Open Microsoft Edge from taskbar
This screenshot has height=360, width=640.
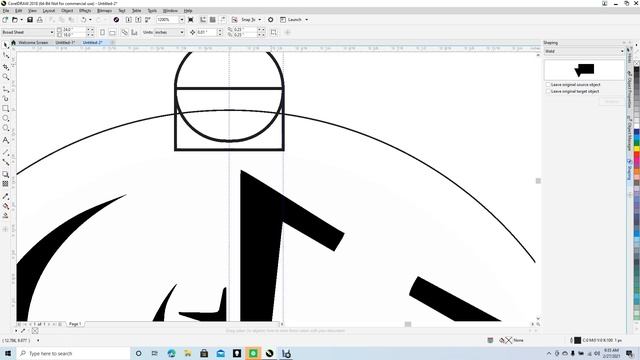171,353
